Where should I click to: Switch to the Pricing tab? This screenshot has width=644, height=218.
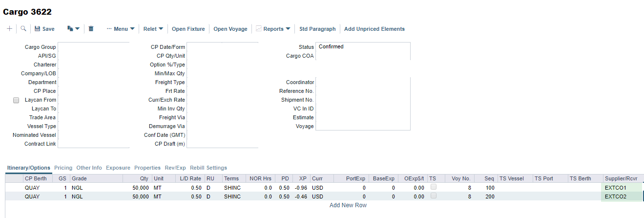63,168
